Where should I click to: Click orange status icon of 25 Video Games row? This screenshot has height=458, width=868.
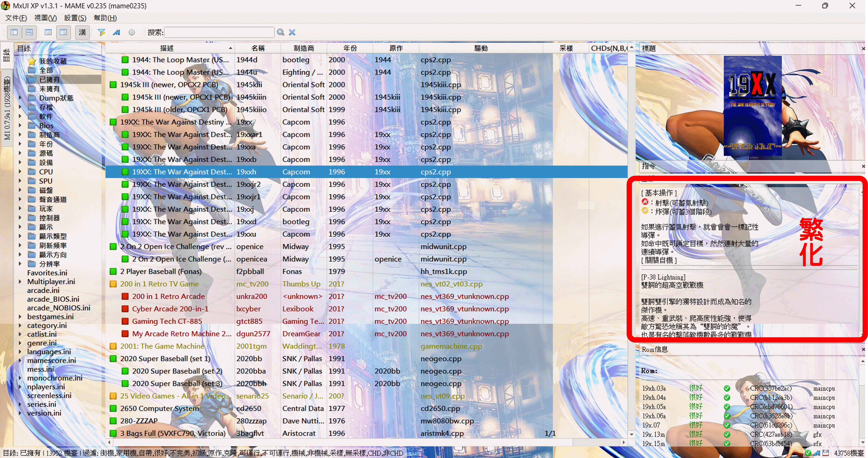tap(113, 396)
